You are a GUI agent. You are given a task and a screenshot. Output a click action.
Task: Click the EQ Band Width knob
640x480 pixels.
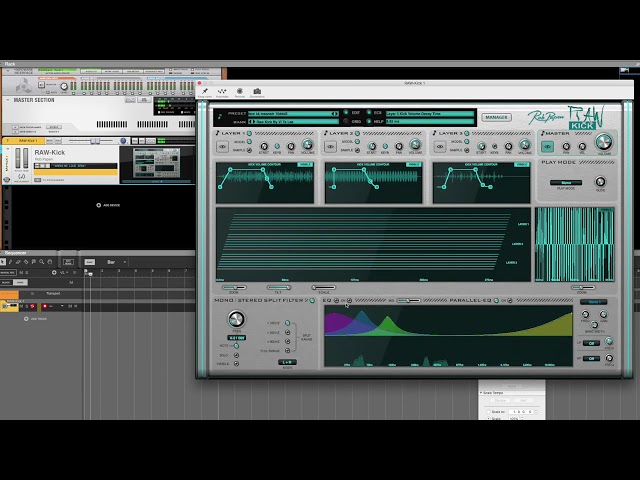(594, 324)
